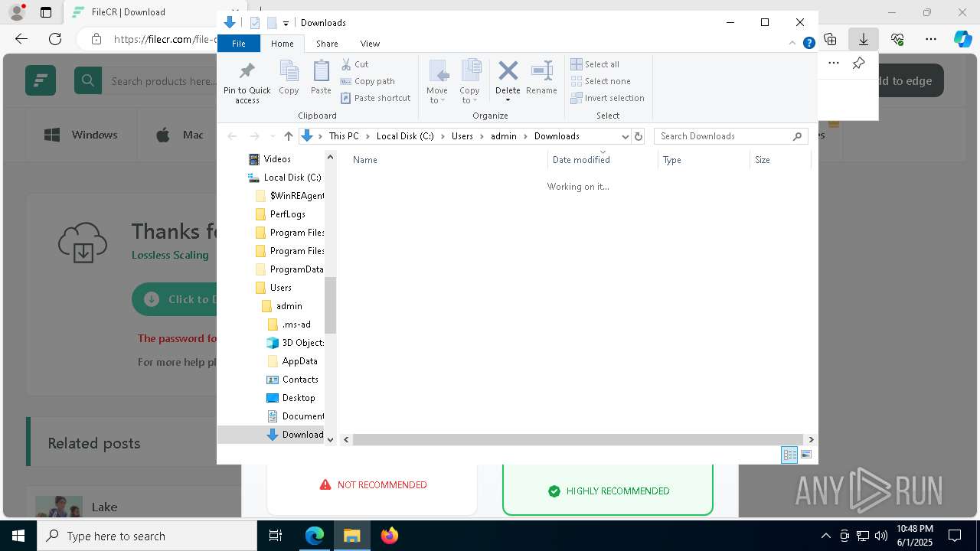Pin the Edge downloads flyout
This screenshot has height=551, width=980.
point(859,64)
